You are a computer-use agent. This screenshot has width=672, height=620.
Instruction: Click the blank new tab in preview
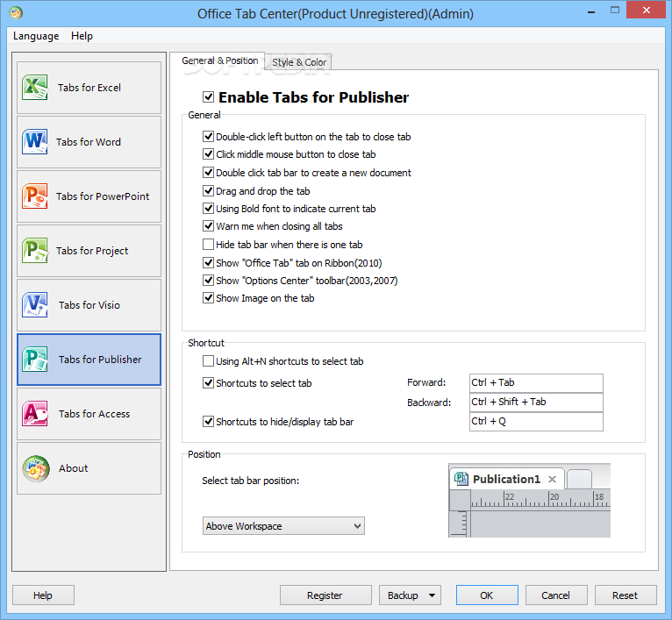[579, 479]
